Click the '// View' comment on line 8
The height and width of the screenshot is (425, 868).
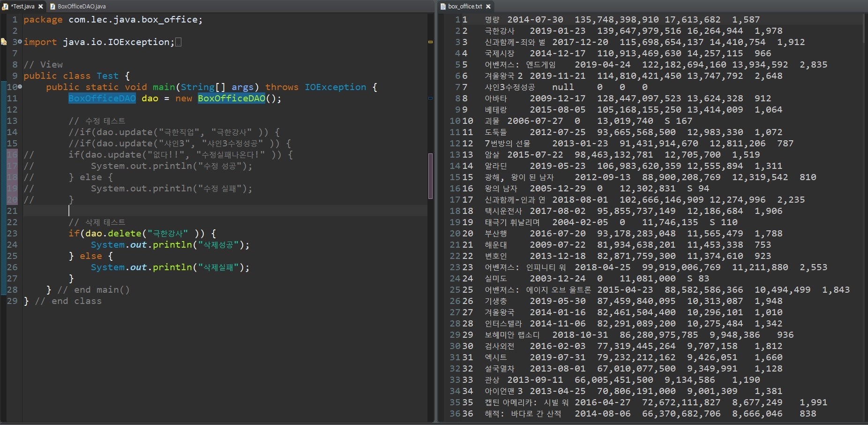click(x=43, y=64)
